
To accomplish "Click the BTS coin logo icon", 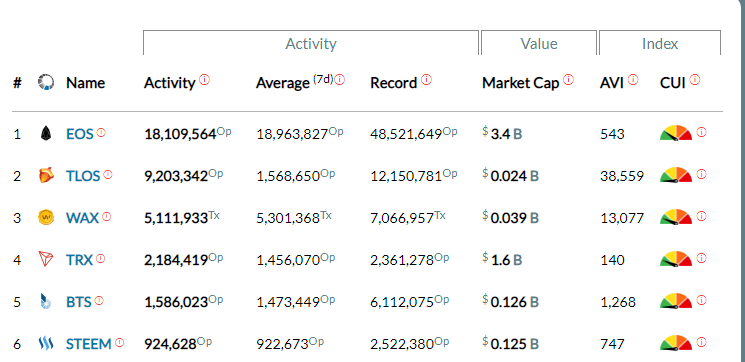I will [46, 301].
